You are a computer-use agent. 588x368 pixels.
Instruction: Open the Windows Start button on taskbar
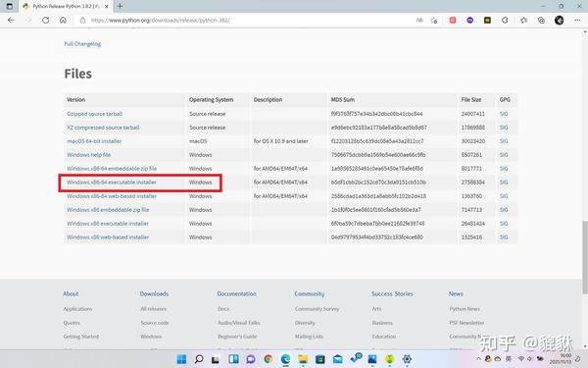click(x=181, y=359)
